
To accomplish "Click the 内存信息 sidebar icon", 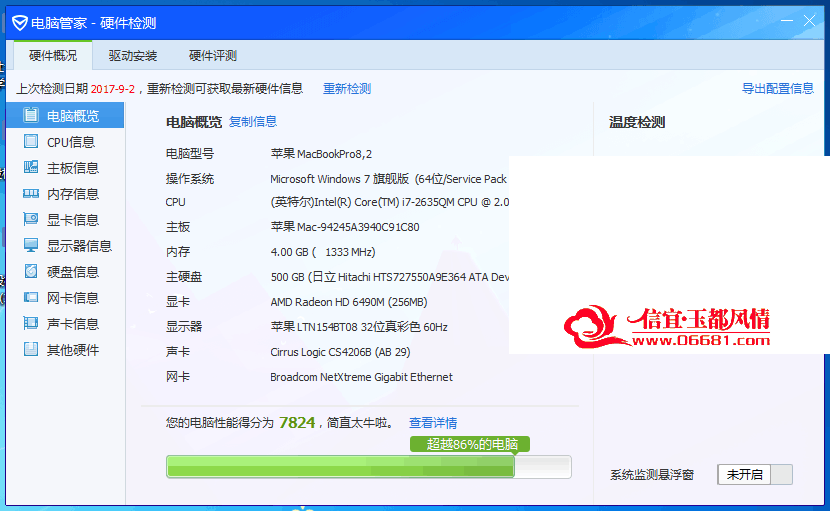I will (31, 194).
